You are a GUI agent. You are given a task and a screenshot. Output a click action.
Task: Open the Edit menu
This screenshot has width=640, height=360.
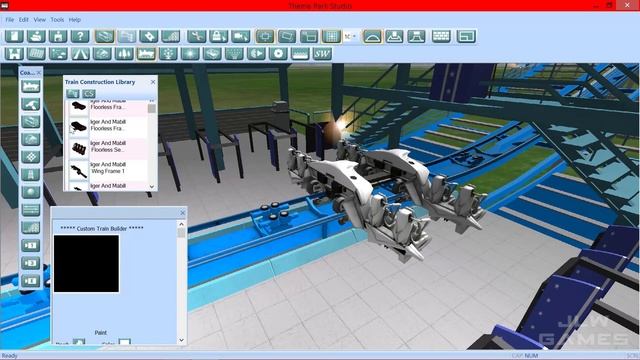[x=24, y=20]
